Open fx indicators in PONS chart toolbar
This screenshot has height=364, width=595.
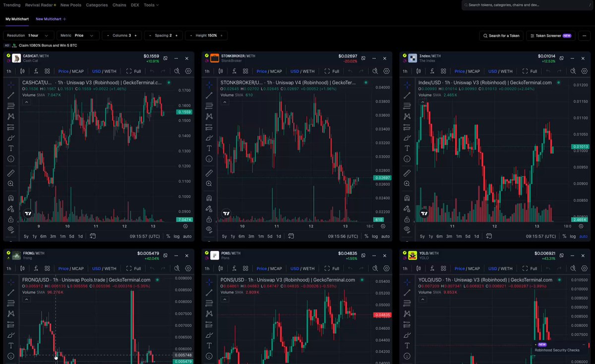[x=235, y=268]
